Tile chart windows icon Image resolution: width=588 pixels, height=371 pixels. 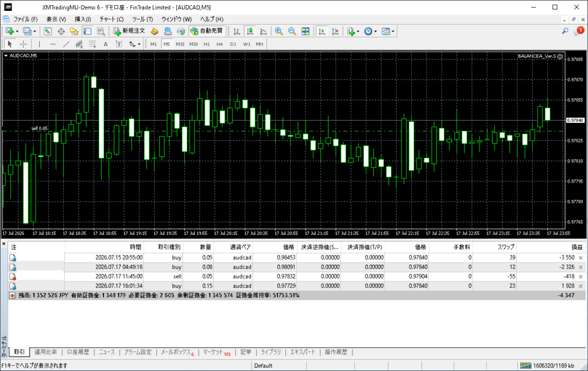305,31
